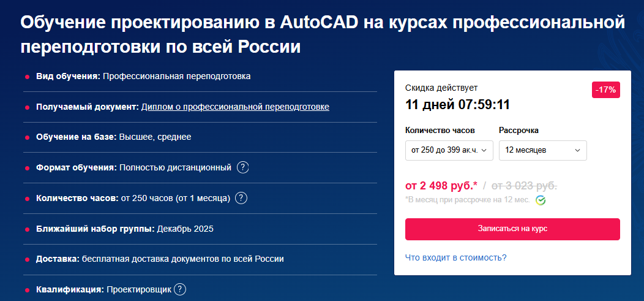
Task: Click the red bullet beside Ближайший набор группы
Action: 28,229
